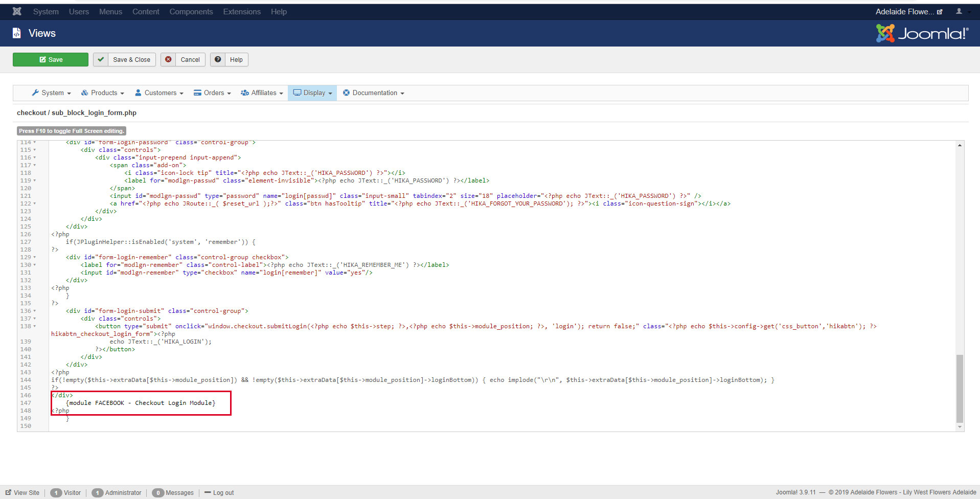The image size is (980, 499).
Task: Click on the module FACEBOOK code line
Action: click(141, 403)
